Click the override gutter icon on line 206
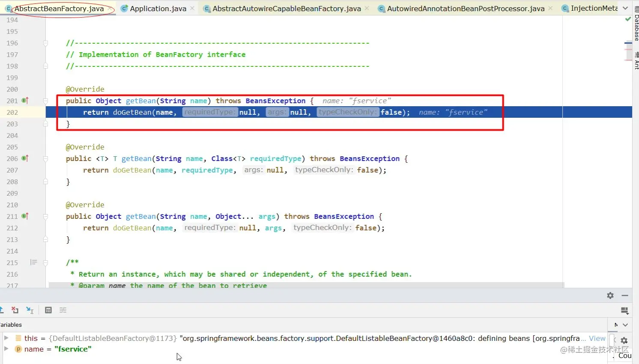Image resolution: width=639 pixels, height=364 pixels. [x=25, y=158]
